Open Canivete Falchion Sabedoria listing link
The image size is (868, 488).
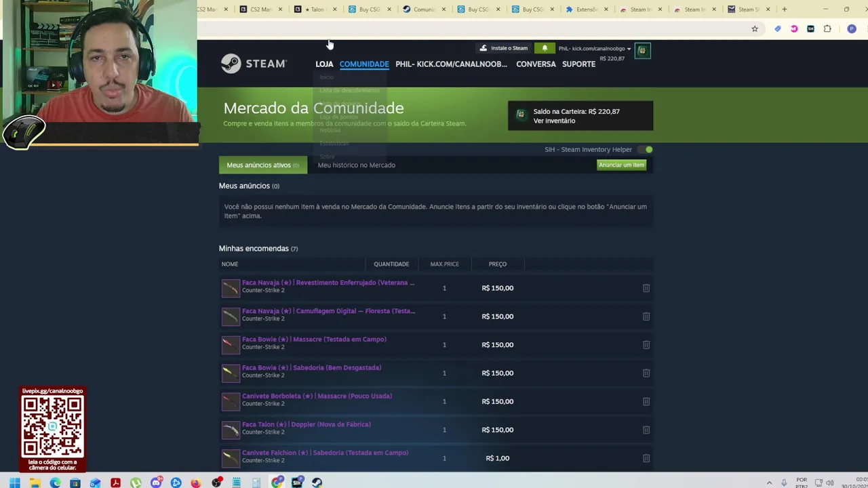(325, 453)
